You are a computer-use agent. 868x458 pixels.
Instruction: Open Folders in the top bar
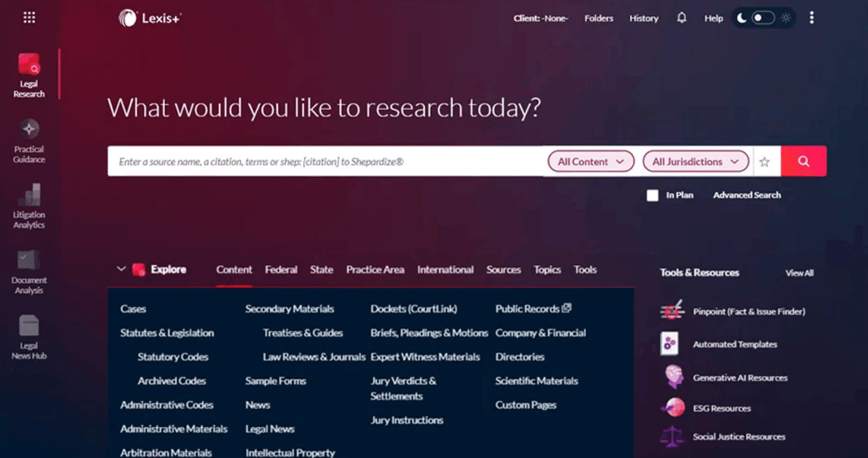(599, 19)
